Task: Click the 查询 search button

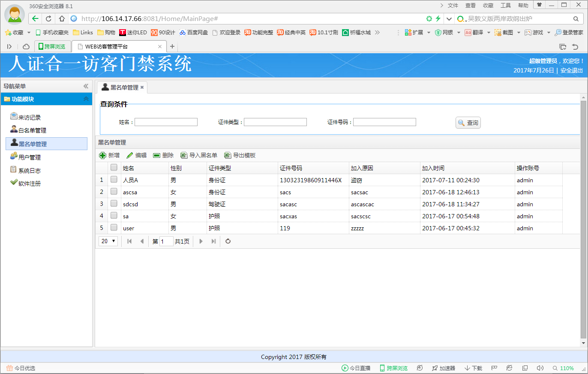Action: [468, 123]
